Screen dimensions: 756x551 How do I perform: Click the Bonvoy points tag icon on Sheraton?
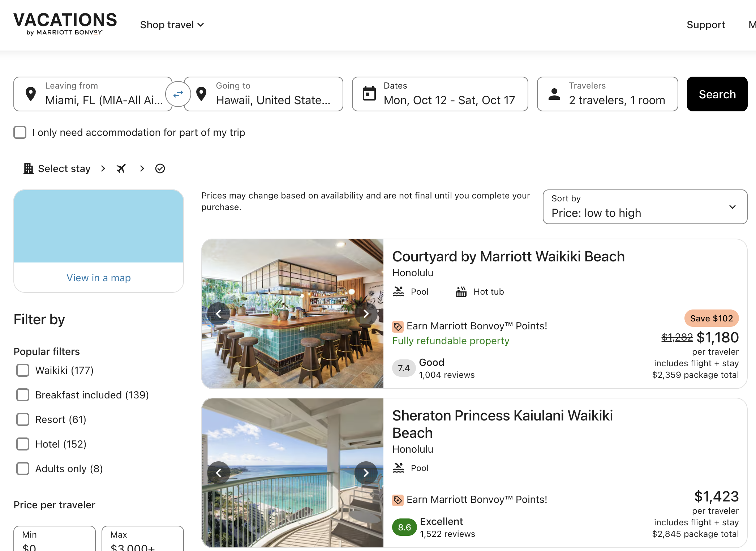(x=398, y=500)
